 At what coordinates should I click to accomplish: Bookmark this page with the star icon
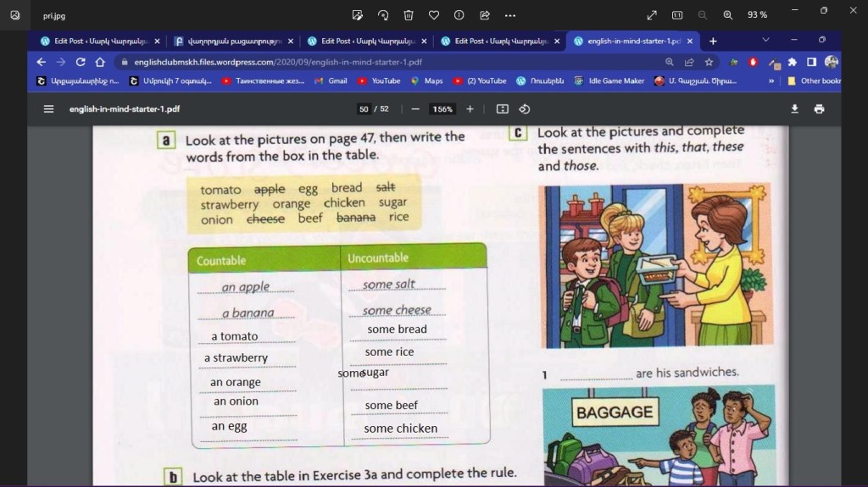pyautogui.click(x=709, y=62)
